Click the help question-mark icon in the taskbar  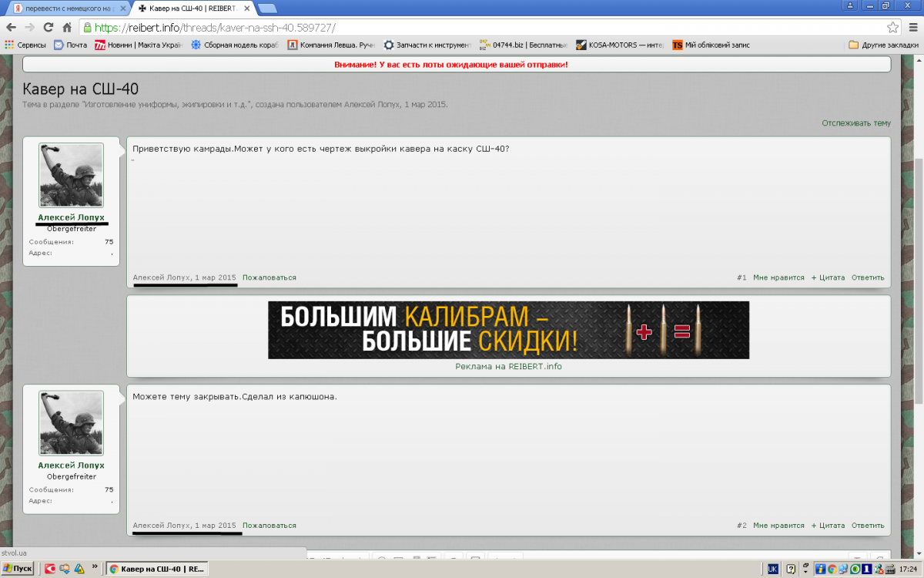tap(789, 569)
